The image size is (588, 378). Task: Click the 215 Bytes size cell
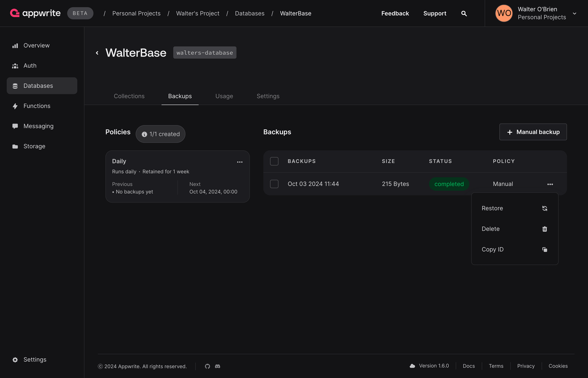(x=396, y=184)
